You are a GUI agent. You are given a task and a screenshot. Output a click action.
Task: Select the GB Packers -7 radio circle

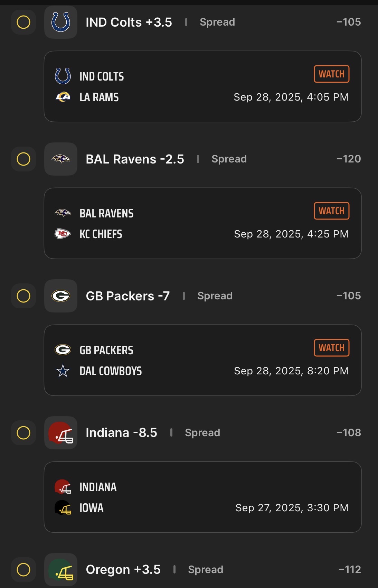(x=23, y=296)
